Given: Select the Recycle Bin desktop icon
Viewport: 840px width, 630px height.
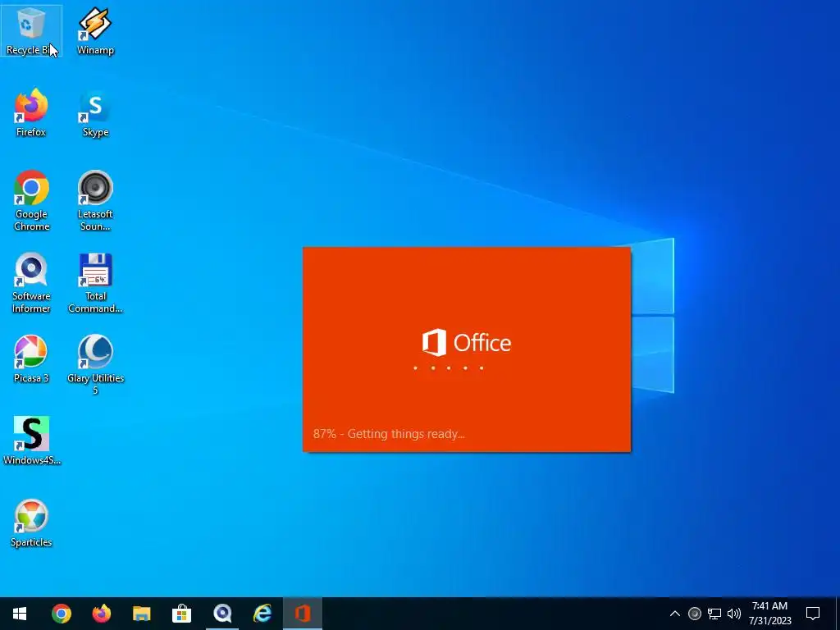Looking at the screenshot, I should (x=31, y=30).
